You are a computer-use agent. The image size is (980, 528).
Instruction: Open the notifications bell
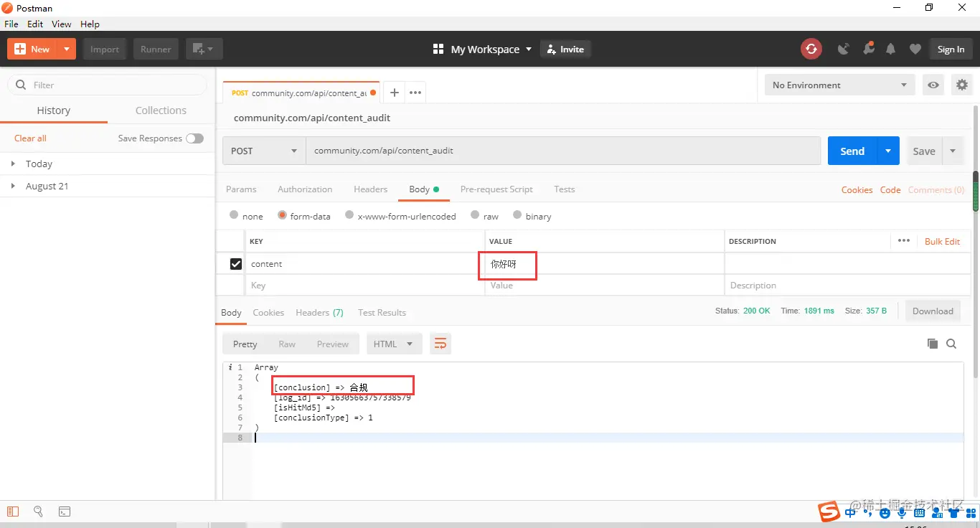point(890,49)
